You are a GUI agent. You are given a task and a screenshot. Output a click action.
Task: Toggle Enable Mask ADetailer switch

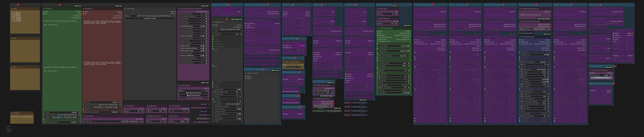203,26
